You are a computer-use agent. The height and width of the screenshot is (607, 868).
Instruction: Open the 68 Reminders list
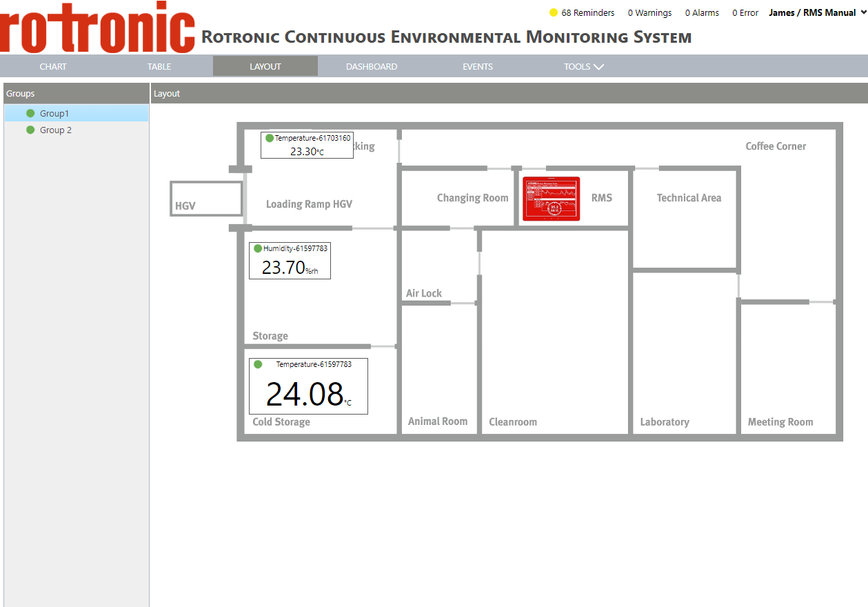click(x=588, y=12)
